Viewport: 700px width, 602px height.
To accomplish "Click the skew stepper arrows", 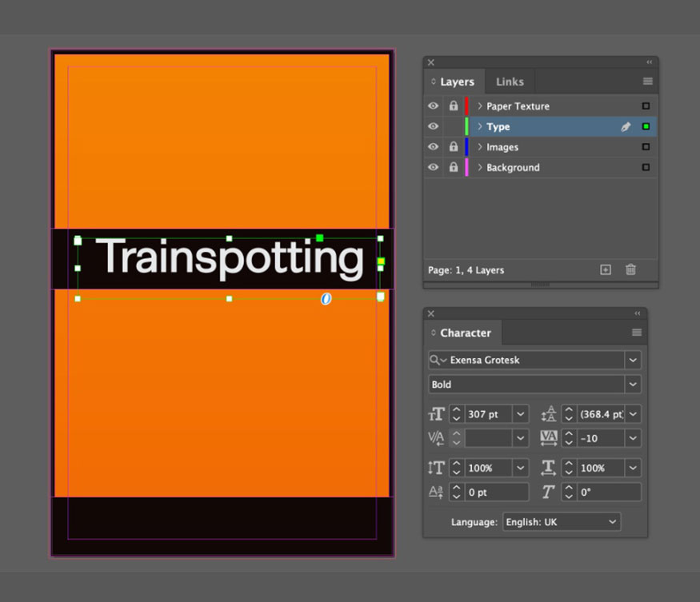I will click(569, 492).
